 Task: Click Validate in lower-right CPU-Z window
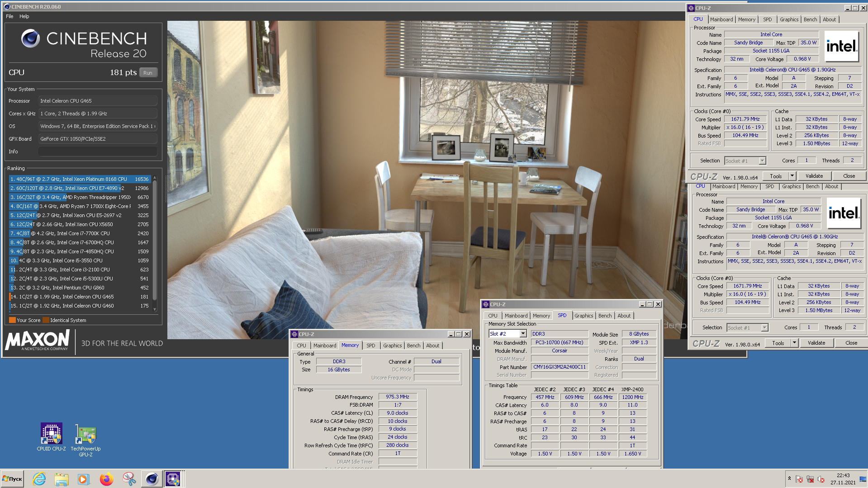[816, 343]
